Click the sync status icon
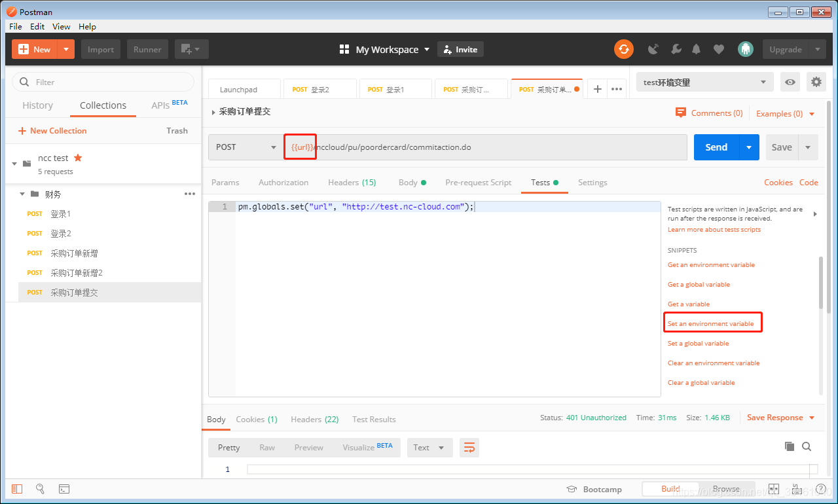Viewport: 838px width, 504px height. click(623, 49)
